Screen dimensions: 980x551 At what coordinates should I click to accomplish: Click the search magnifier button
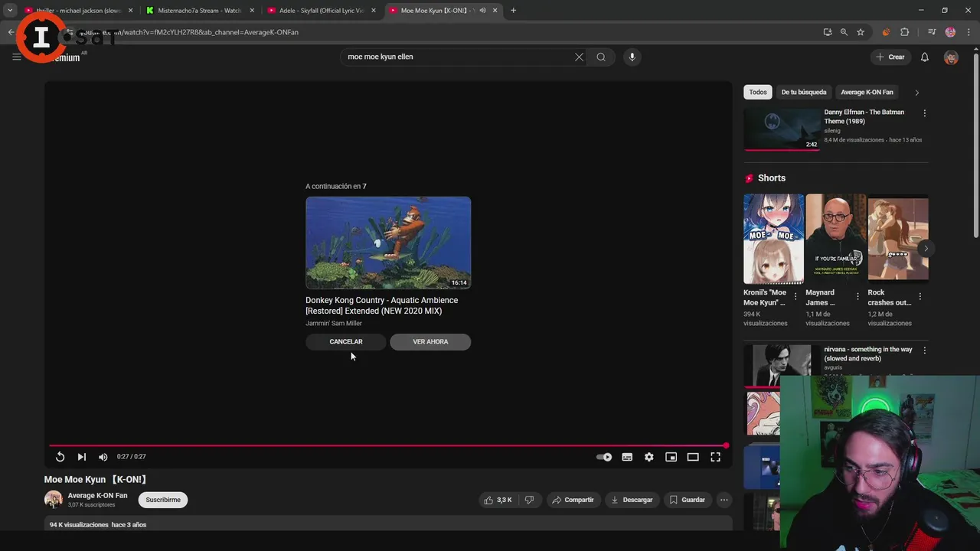point(601,57)
